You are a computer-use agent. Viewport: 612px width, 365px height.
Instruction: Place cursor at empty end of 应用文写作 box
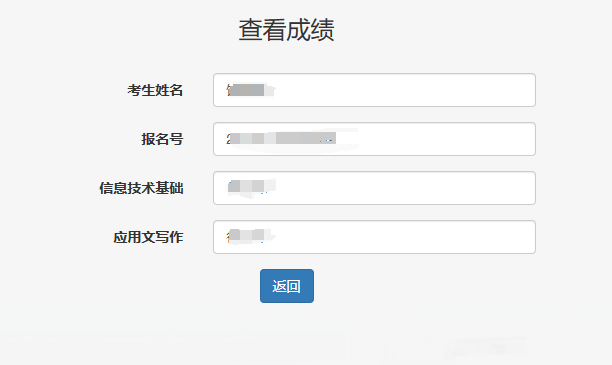[406, 237]
